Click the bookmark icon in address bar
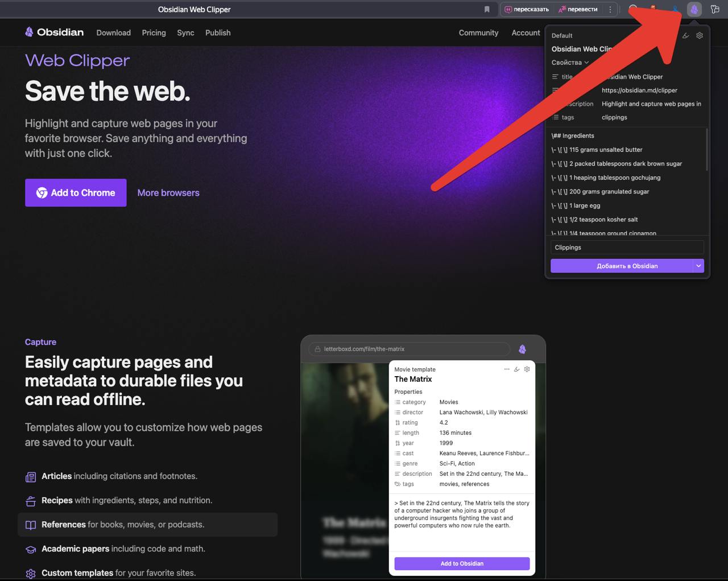The width and height of the screenshot is (728, 581). (487, 9)
